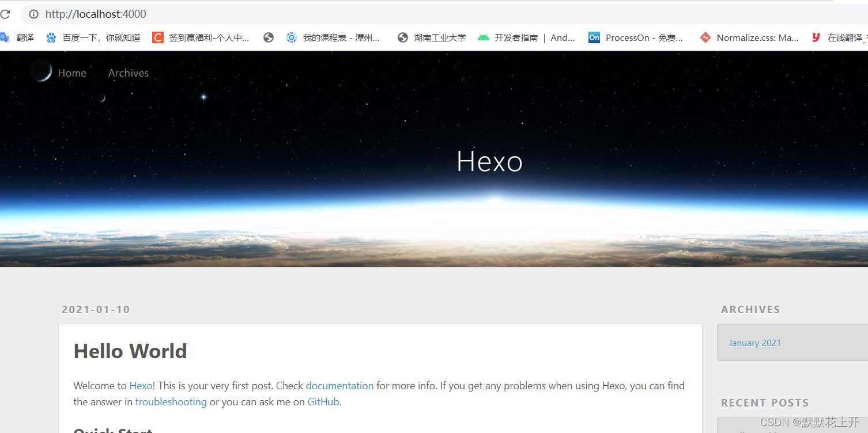Open the Home menu item
The width and height of the screenshot is (868, 433).
pos(72,73)
